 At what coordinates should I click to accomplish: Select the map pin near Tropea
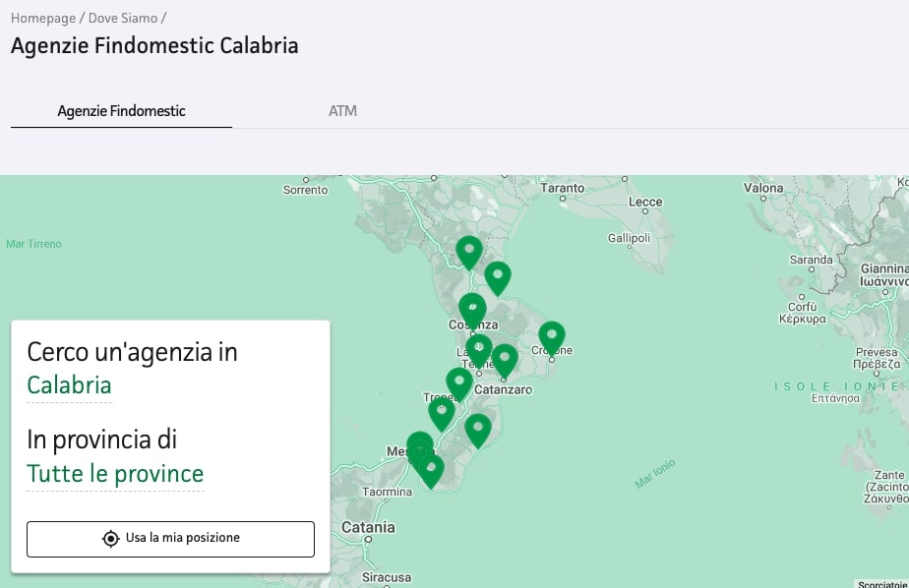[441, 408]
